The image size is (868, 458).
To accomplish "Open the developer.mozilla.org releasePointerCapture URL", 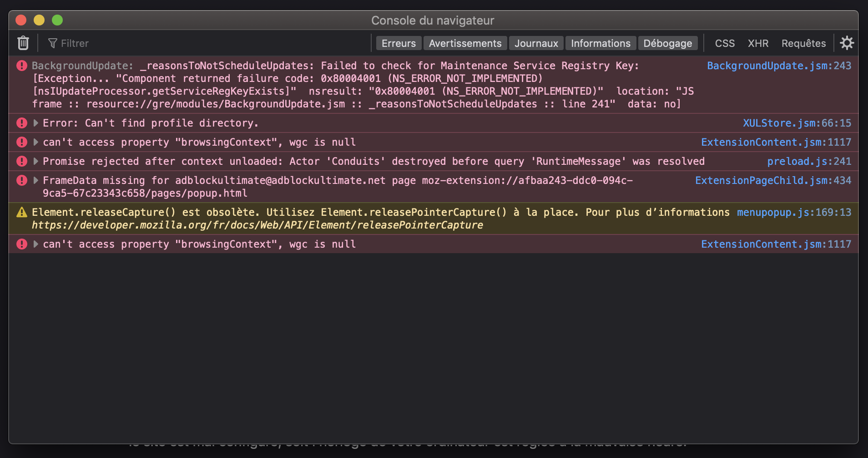I will (257, 225).
